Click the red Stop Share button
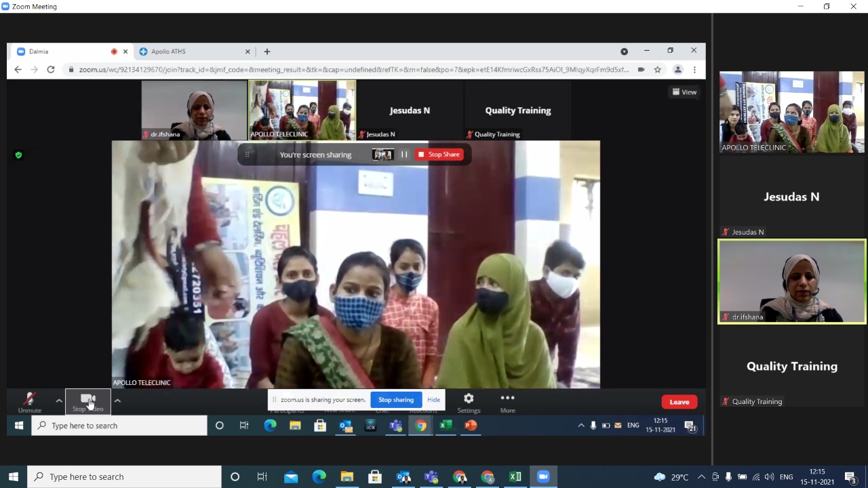This screenshot has width=868, height=488. [439, 155]
